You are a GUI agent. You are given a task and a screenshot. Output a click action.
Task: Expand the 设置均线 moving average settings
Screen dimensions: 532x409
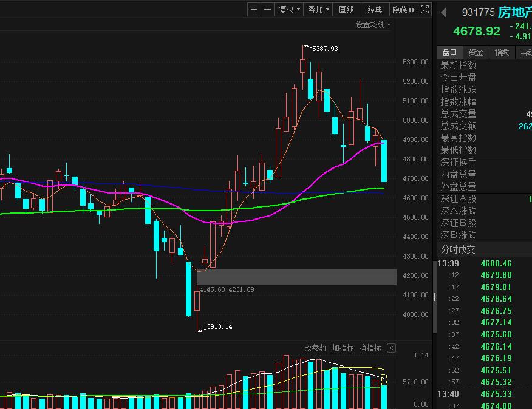373,24
